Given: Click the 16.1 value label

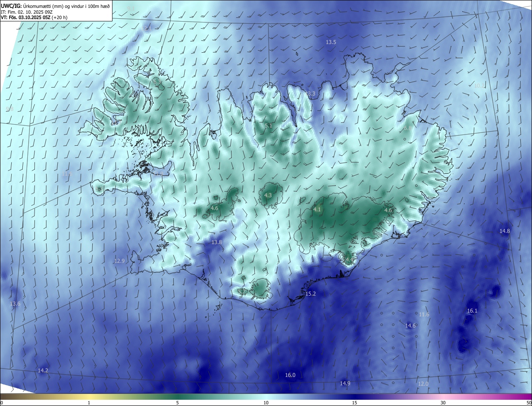Looking at the screenshot, I should (x=472, y=311).
